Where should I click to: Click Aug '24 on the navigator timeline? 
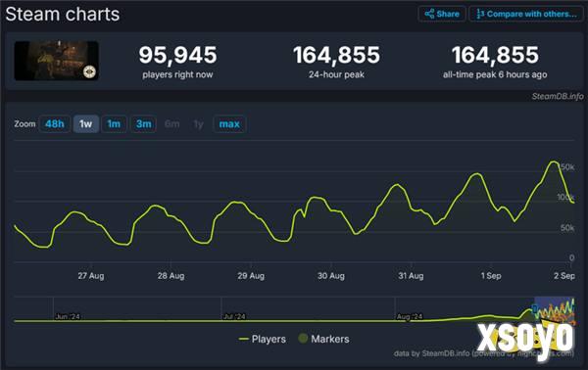tap(410, 317)
